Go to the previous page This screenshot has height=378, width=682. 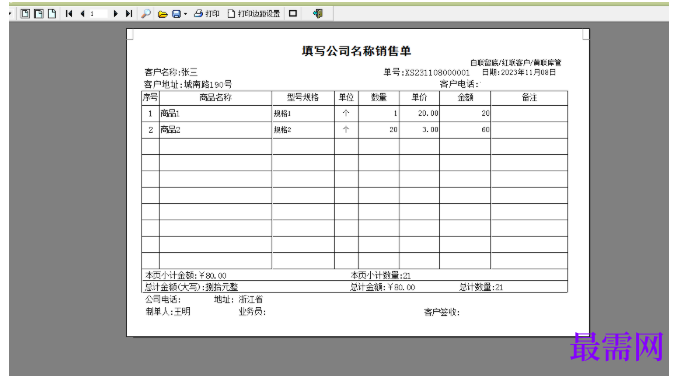(82, 13)
